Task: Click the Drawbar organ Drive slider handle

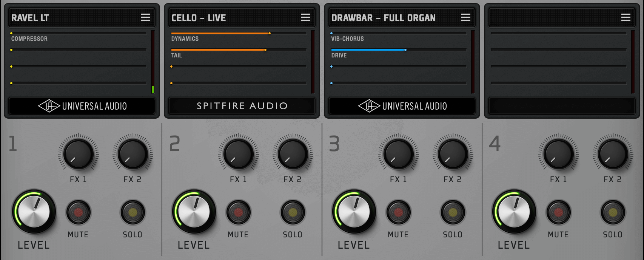Action: tap(405, 50)
